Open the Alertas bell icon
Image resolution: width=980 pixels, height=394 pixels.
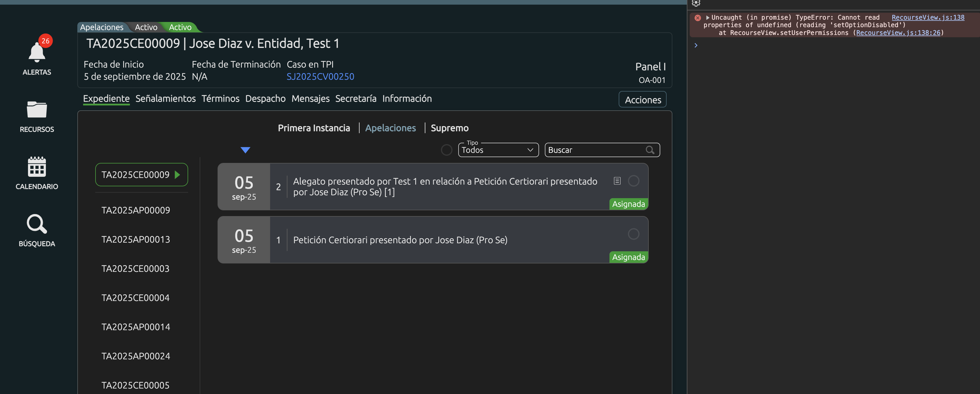37,52
